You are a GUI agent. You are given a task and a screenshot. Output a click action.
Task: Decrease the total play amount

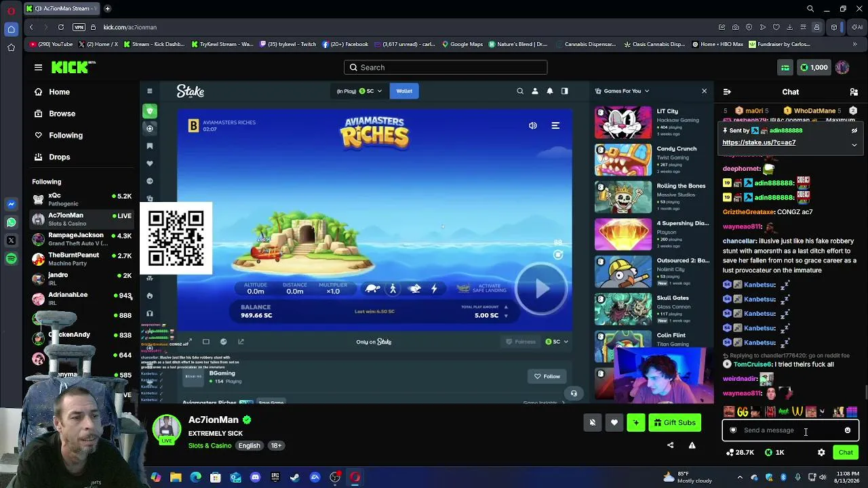point(506,315)
